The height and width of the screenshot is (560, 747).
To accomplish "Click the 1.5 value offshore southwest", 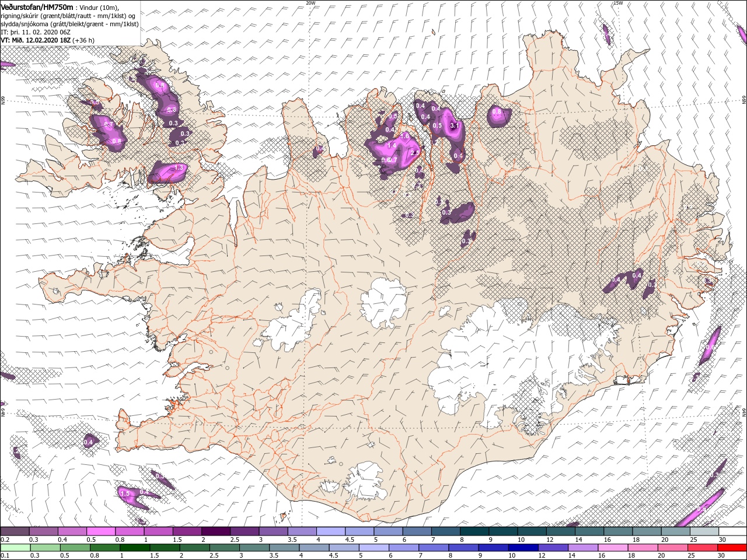I will (x=125, y=494).
